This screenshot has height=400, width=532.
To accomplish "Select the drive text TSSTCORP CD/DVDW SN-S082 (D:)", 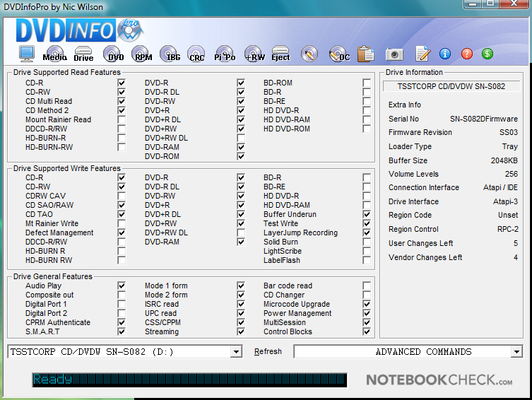I will point(92,352).
